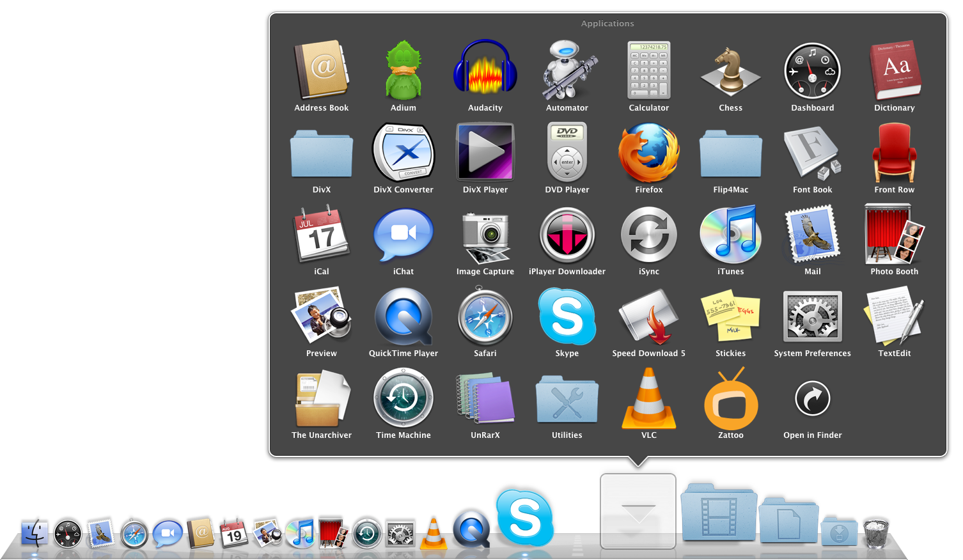Viewport: 963px width, 560px height.
Task: Launch Time Machine from the grid
Action: (x=403, y=398)
